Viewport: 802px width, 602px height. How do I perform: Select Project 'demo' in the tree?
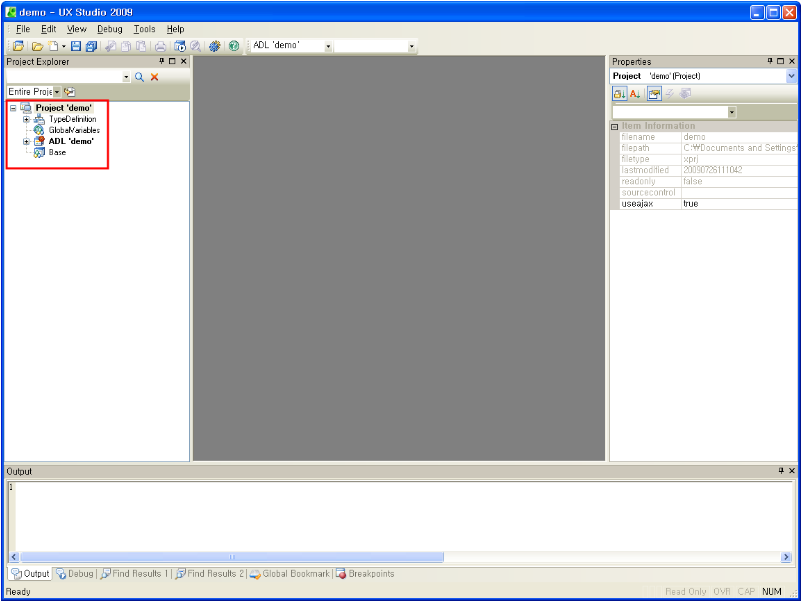coord(63,108)
